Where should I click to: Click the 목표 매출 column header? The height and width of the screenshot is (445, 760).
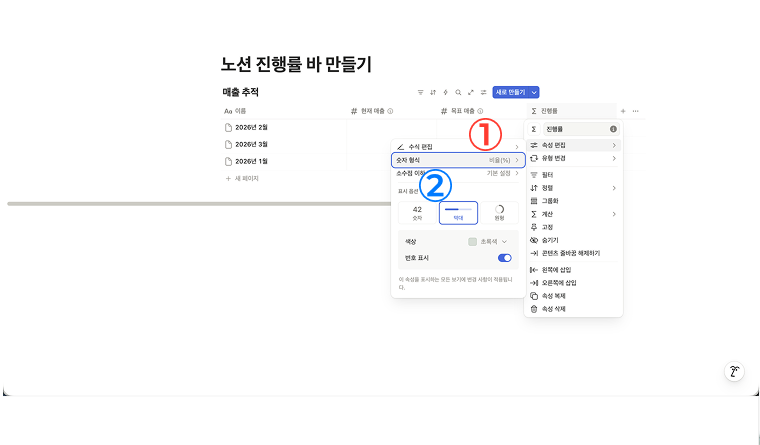481,111
